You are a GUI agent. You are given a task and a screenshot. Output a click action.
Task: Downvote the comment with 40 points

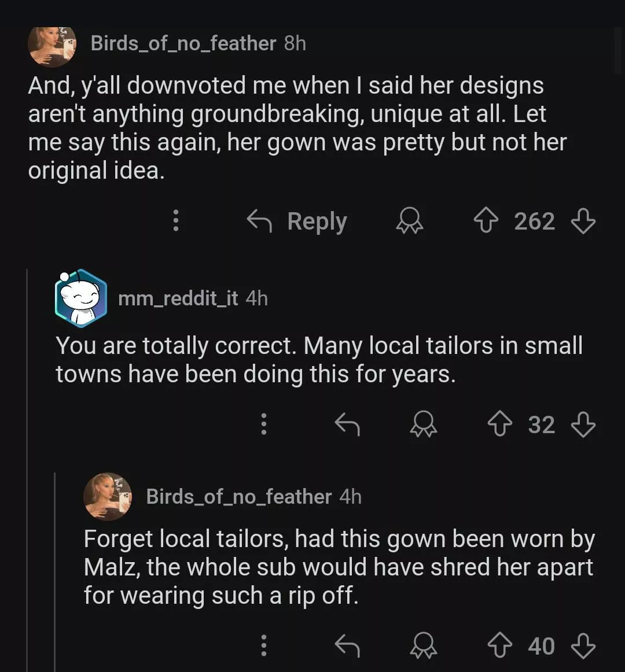(583, 646)
